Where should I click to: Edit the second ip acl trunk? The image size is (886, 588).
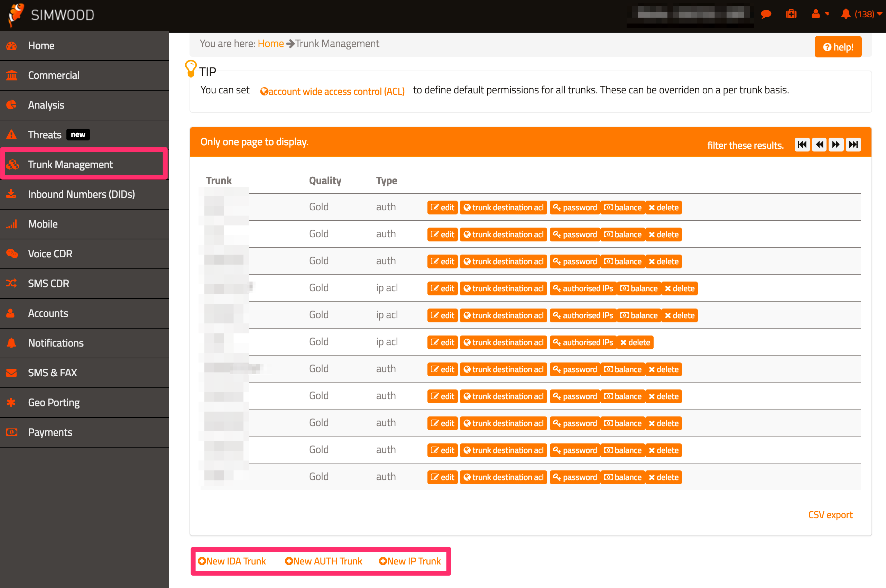442,315
